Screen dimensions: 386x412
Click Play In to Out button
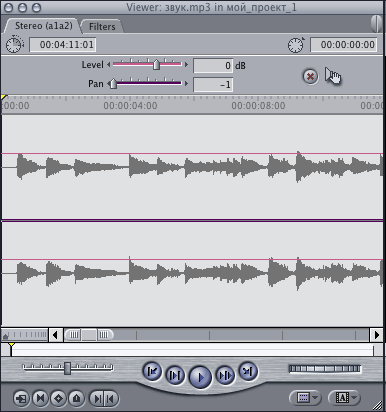175,376
